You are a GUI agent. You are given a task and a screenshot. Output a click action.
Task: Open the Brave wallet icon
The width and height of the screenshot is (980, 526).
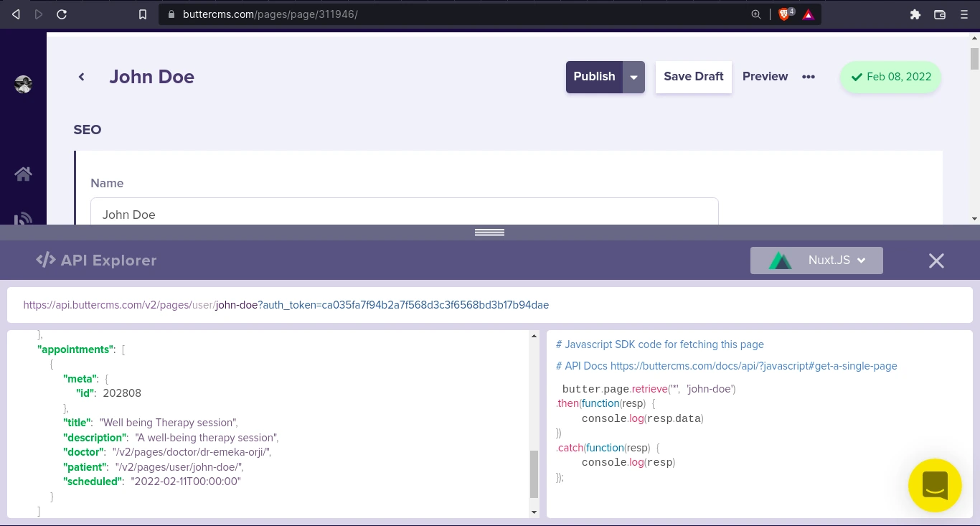click(940, 14)
